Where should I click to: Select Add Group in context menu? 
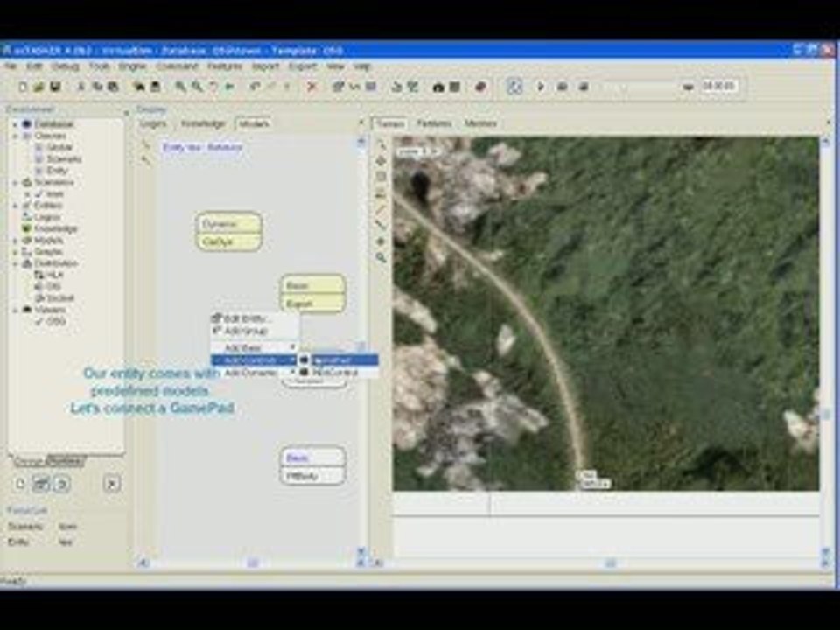tap(254, 331)
